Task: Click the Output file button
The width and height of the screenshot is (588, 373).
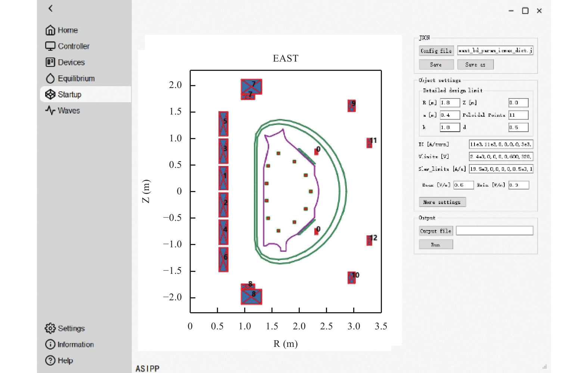Action: coord(436,231)
